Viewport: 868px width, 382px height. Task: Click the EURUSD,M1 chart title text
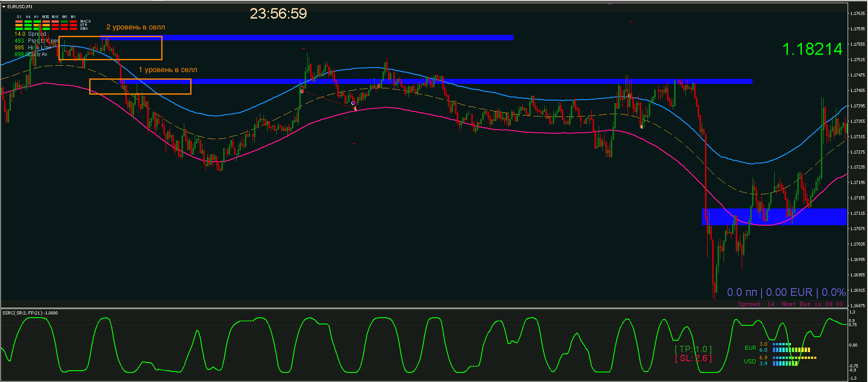(20, 7)
